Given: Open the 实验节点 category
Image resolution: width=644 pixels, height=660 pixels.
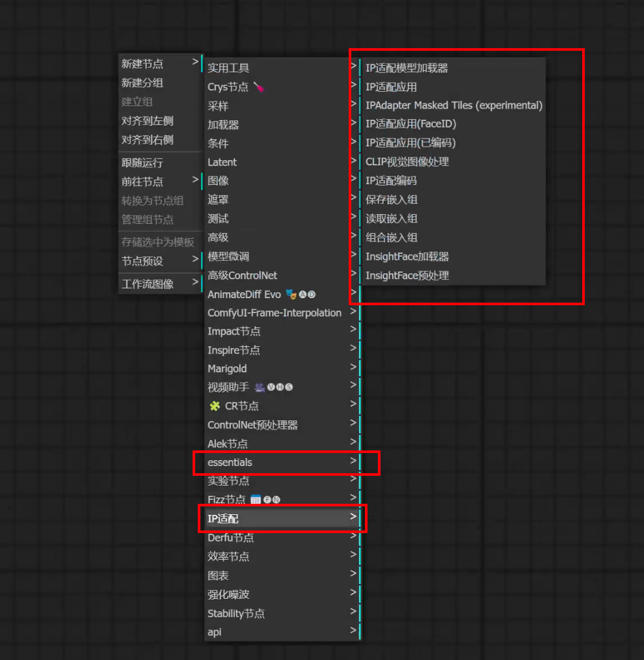Looking at the screenshot, I should pyautogui.click(x=282, y=481).
